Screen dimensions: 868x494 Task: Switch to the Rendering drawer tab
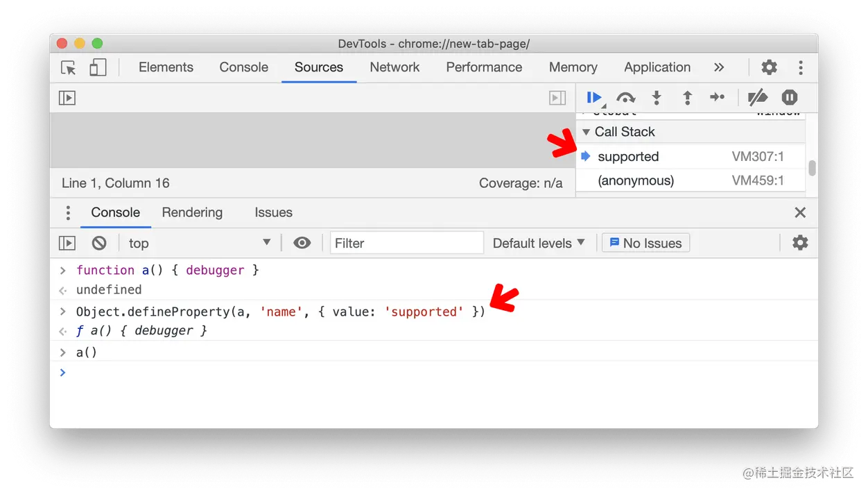tap(192, 213)
